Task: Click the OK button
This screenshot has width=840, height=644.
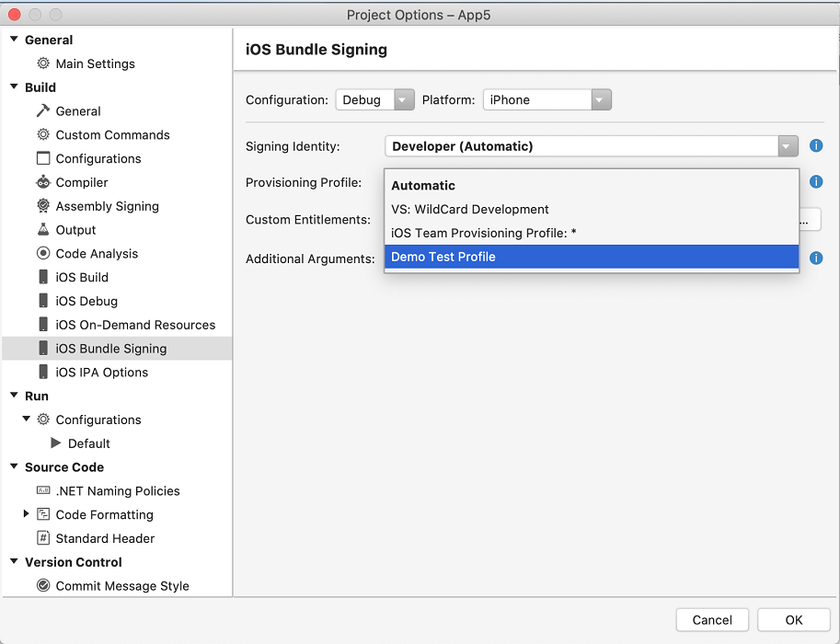Action: point(793,619)
